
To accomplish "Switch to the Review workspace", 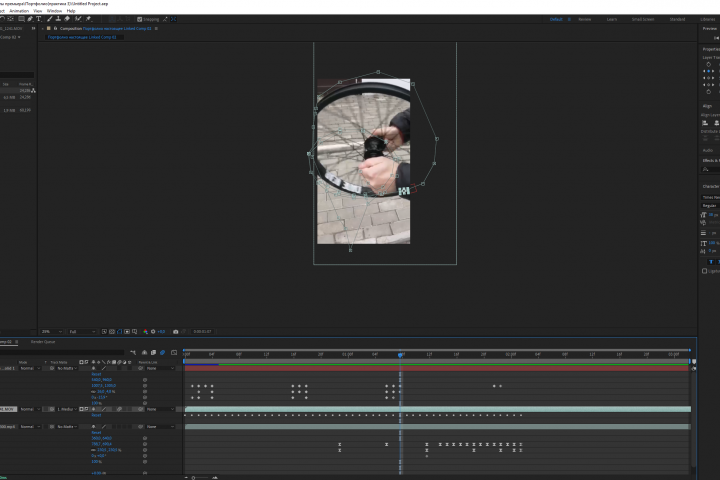I will click(x=585, y=19).
